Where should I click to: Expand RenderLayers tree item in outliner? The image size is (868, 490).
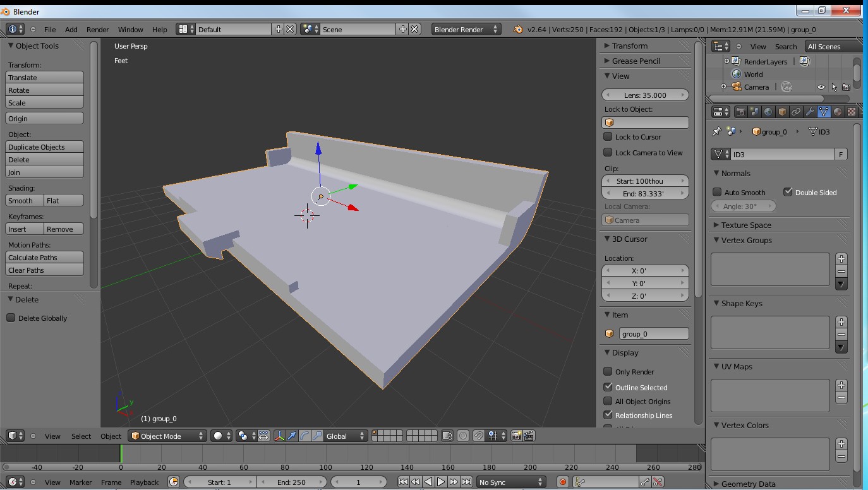pyautogui.click(x=726, y=61)
